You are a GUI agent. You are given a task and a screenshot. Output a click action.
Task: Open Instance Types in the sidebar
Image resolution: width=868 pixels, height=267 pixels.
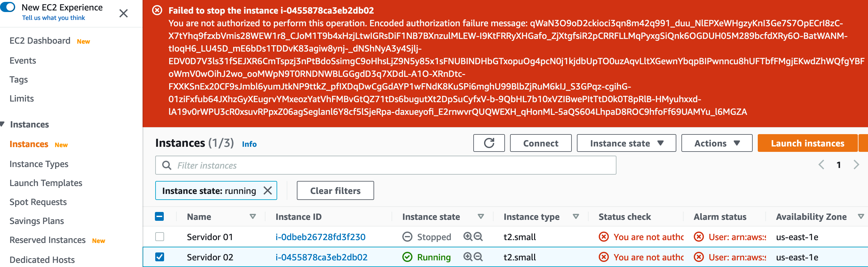(x=39, y=164)
